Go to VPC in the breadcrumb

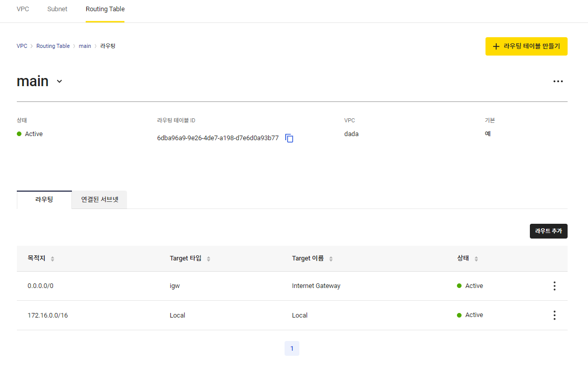[x=22, y=46]
